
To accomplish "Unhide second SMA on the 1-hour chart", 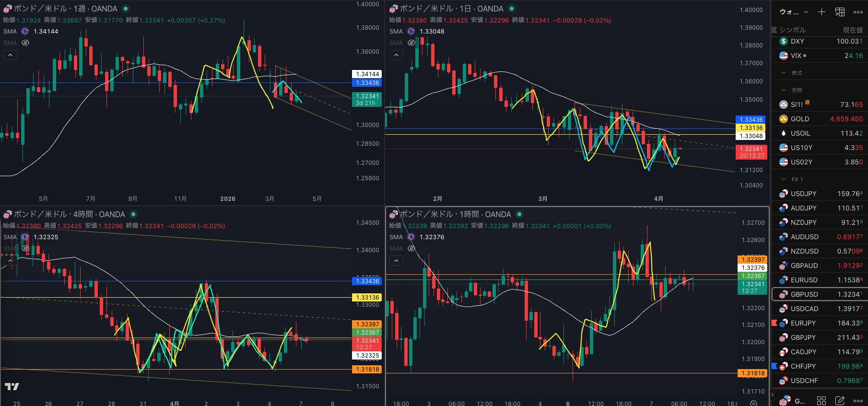I will [x=411, y=248].
